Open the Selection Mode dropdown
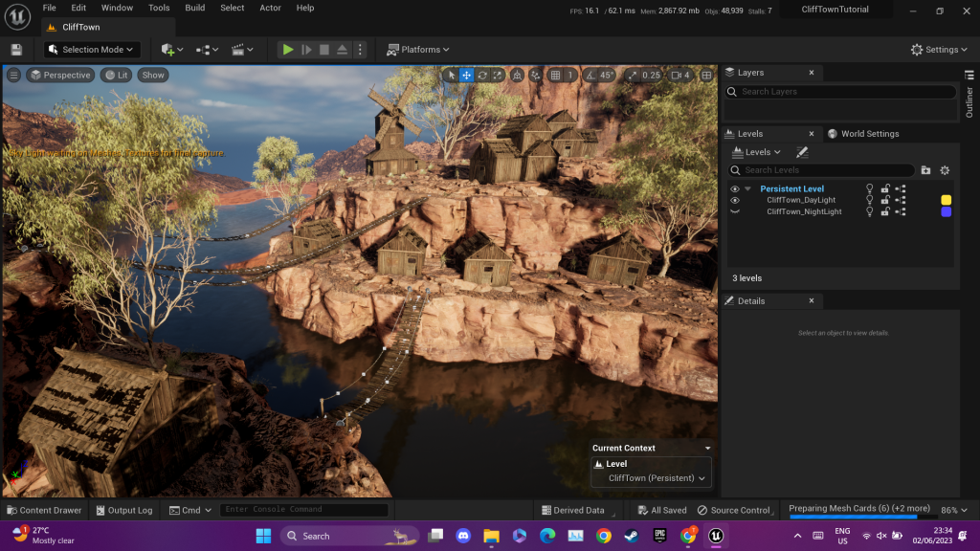 click(x=93, y=50)
